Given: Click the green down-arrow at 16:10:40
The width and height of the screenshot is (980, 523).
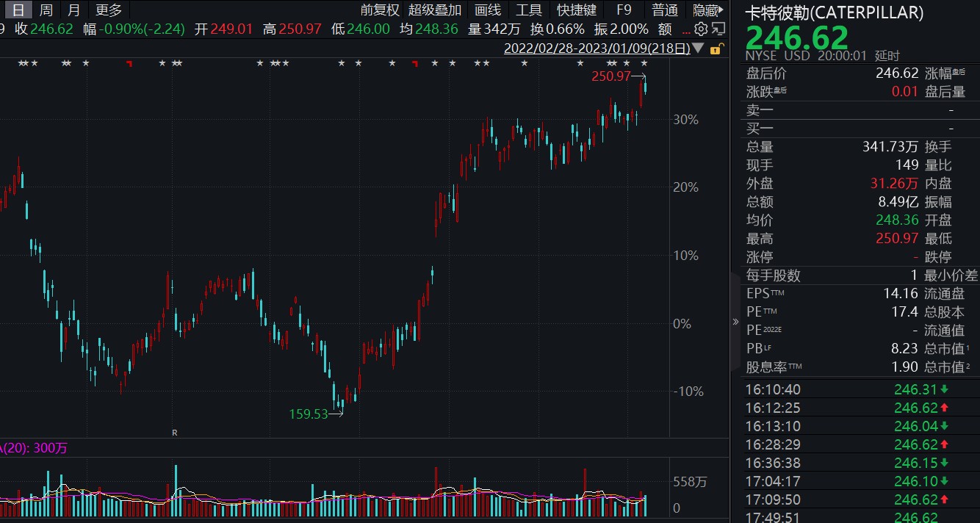Looking at the screenshot, I should tap(943, 389).
